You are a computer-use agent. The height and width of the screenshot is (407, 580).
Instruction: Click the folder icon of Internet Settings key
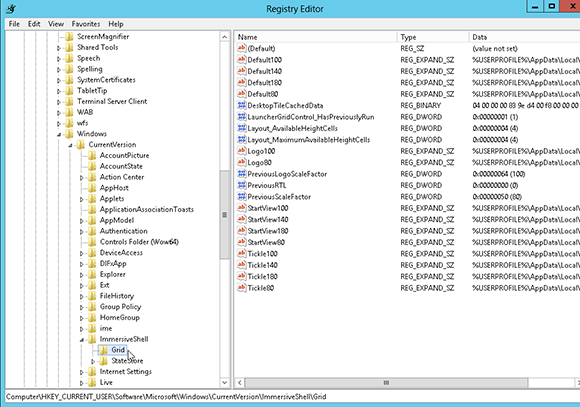coord(92,371)
